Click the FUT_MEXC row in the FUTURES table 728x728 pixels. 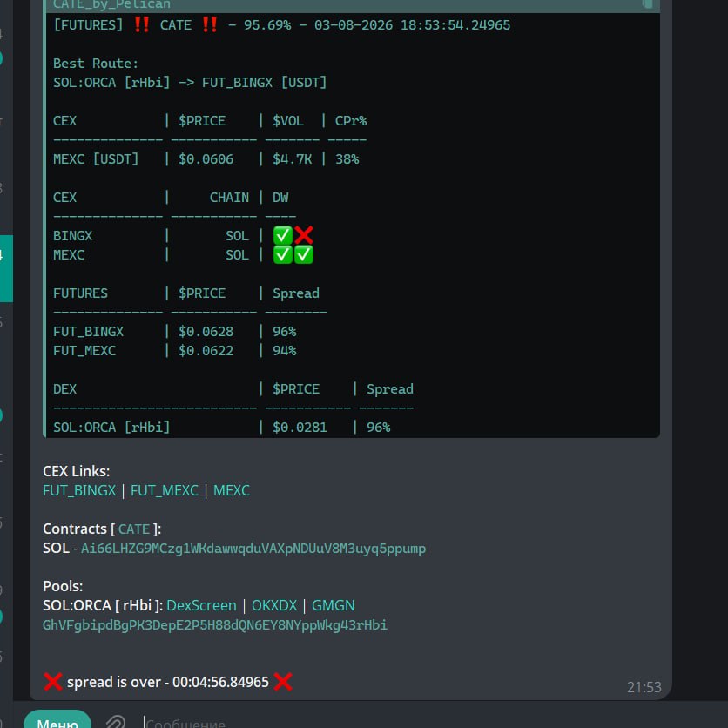(84, 351)
